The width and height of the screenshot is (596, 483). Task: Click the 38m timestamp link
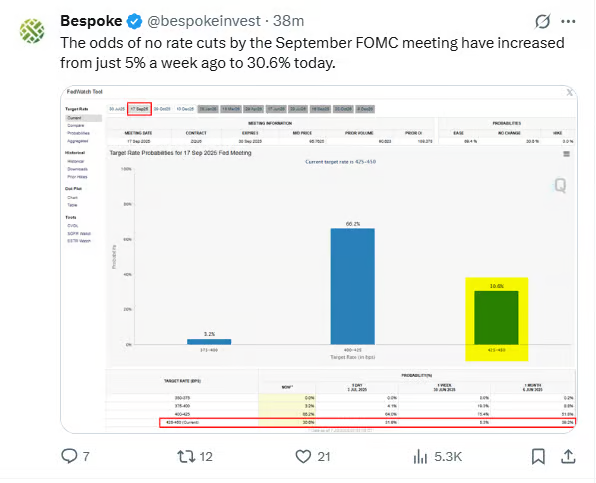288,21
